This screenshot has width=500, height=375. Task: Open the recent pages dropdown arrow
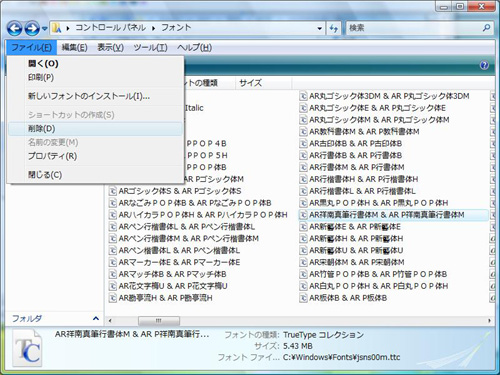(x=44, y=29)
